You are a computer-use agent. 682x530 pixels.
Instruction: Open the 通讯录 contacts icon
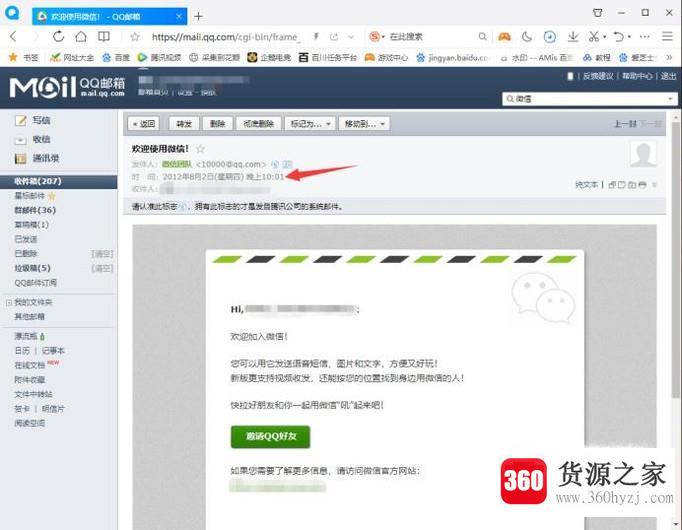pyautogui.click(x=20, y=159)
